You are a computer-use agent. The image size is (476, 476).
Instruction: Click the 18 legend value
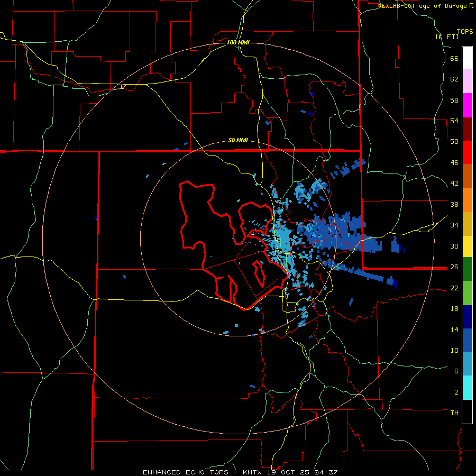click(454, 309)
